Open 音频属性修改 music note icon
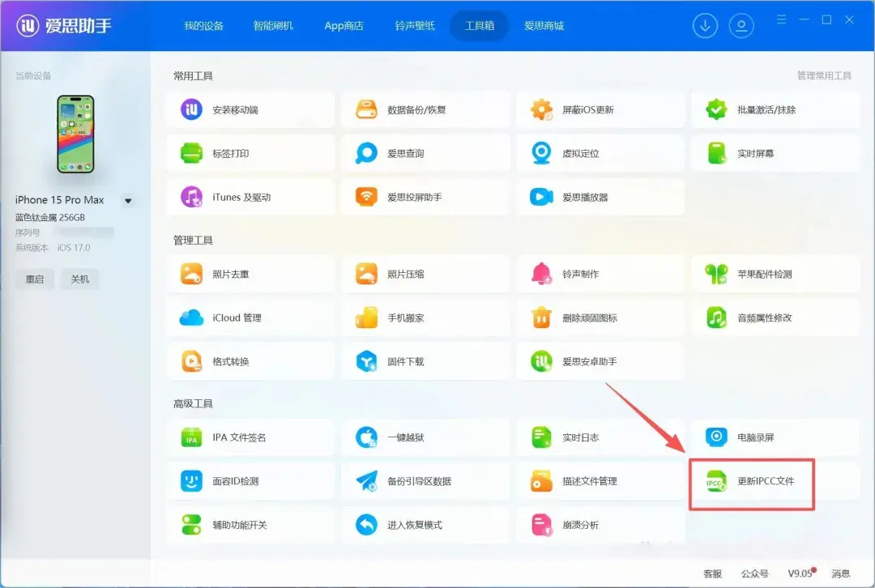The image size is (875, 588). (x=716, y=318)
